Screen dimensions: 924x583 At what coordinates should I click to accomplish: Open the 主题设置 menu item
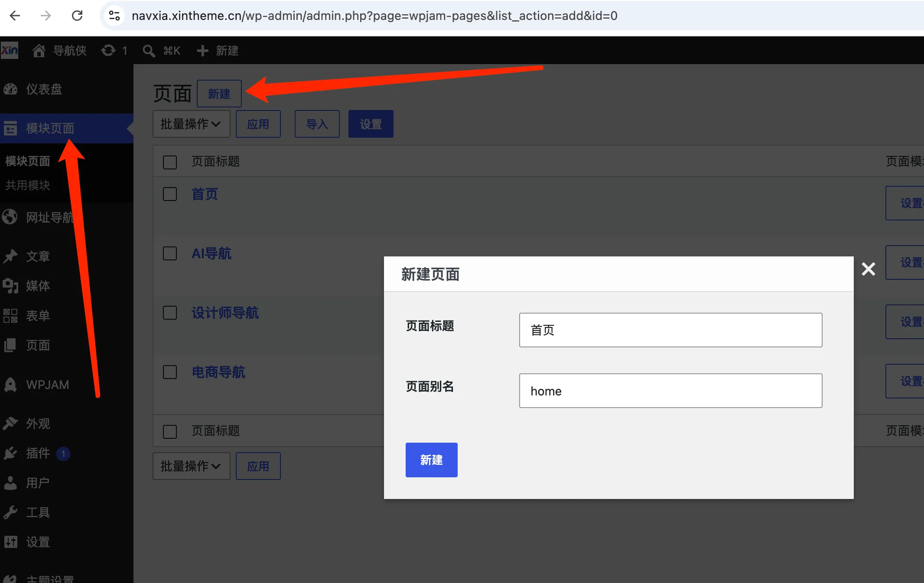tap(50, 579)
